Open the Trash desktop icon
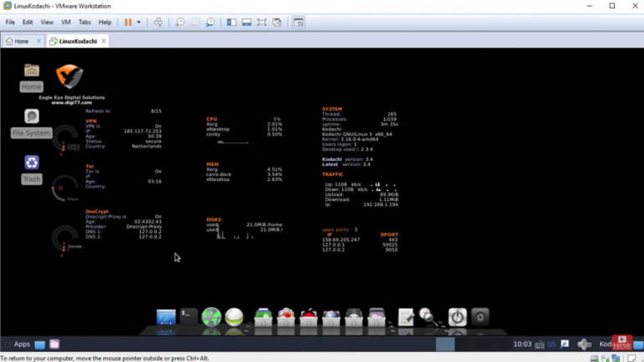This screenshot has height=362, width=644. click(32, 168)
